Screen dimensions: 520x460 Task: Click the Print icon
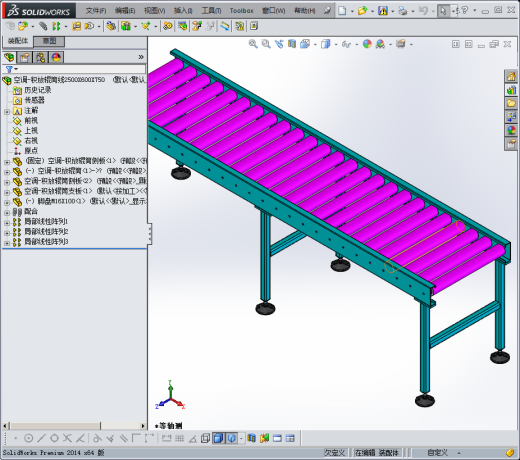(x=403, y=11)
